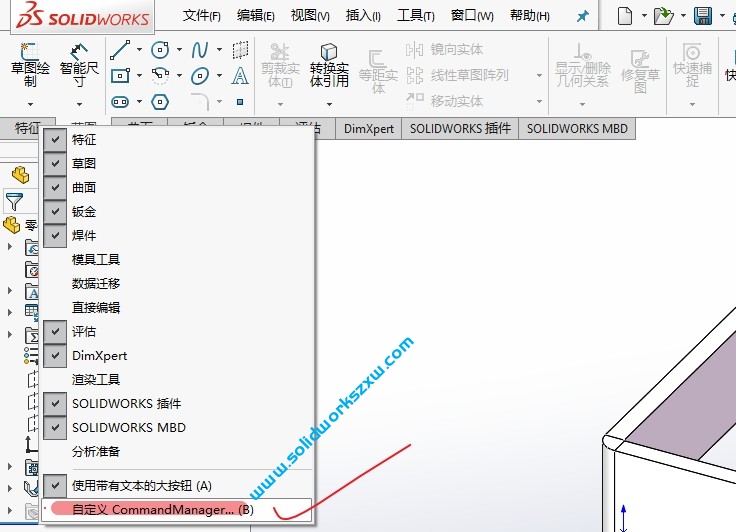
Task: Select the Arc sketch tool
Action: coord(160,75)
